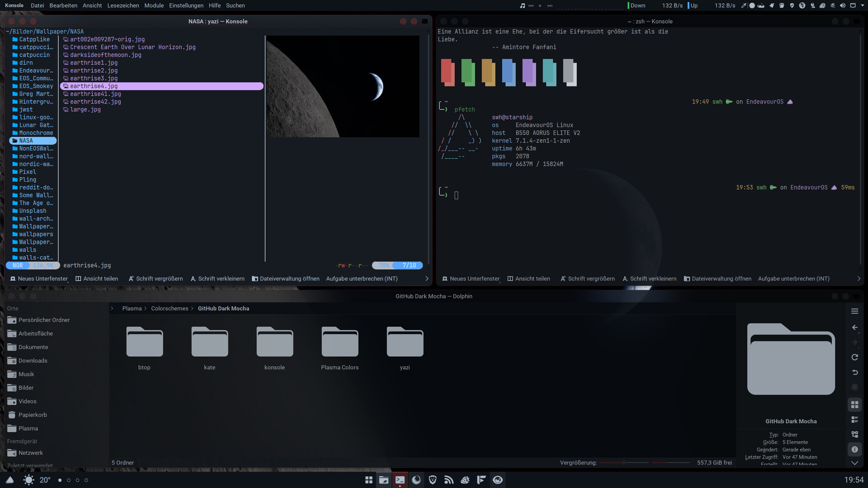This screenshot has width=868, height=488.
Task: Switch Dolphin to details tree view mode
Action: coord(854,434)
